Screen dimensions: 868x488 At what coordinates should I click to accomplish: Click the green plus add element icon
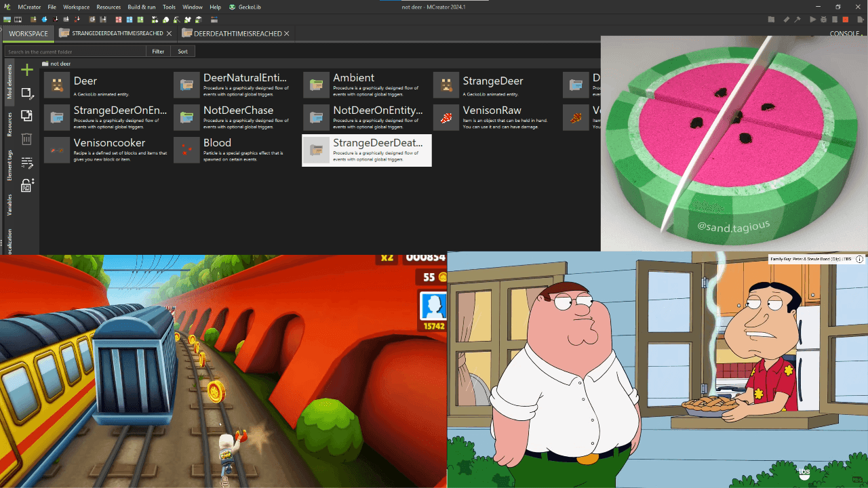coord(27,70)
